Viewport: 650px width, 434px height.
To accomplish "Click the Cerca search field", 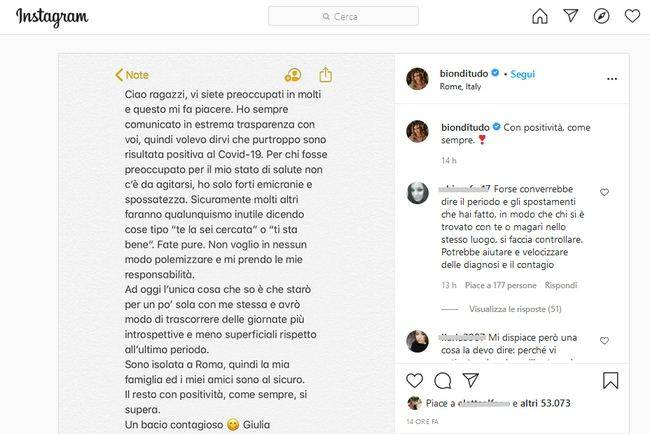I will tap(343, 17).
